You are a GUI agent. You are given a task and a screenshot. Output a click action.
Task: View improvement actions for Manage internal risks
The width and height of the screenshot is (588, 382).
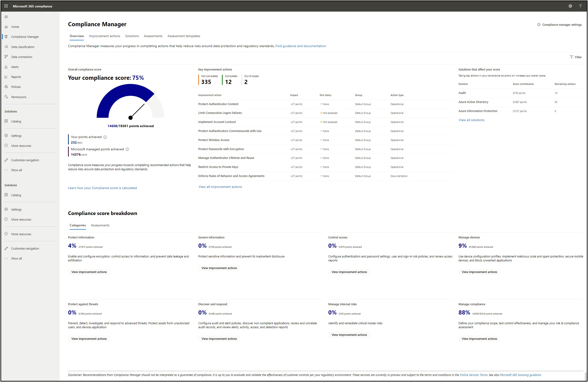pyautogui.click(x=349, y=335)
